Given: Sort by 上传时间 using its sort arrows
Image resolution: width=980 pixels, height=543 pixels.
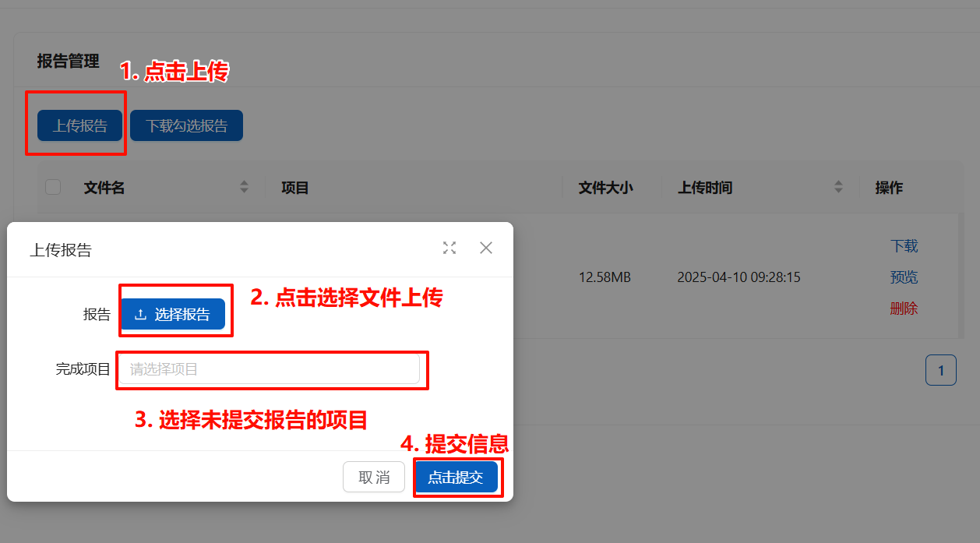Looking at the screenshot, I should click(x=838, y=187).
